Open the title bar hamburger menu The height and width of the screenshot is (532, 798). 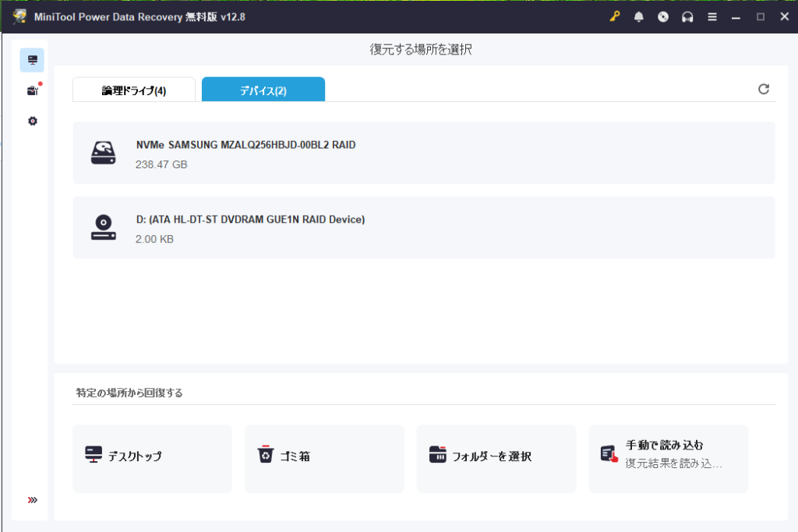(712, 17)
